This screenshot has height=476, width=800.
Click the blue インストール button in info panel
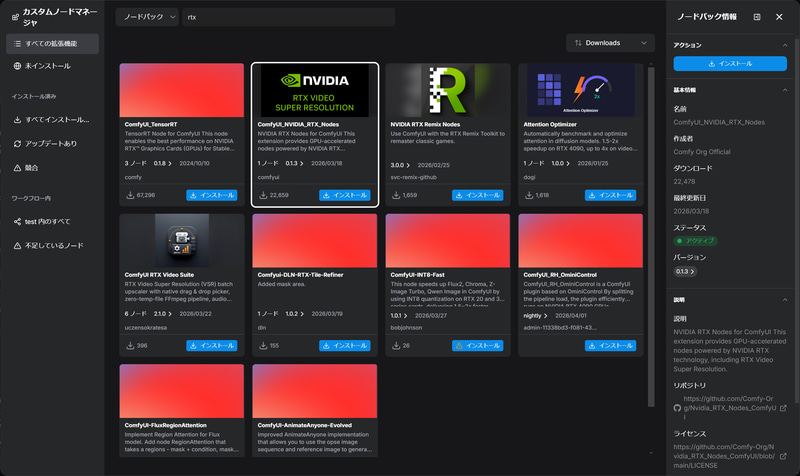(730, 64)
